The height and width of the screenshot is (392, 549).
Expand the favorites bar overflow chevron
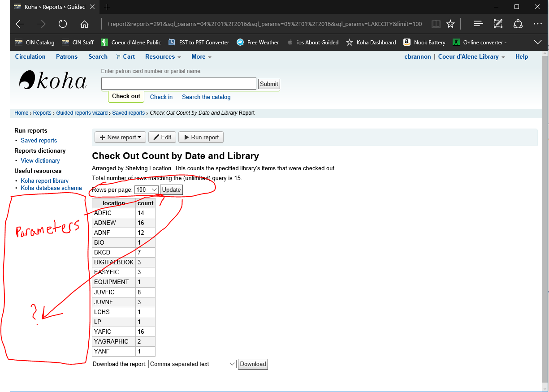tap(538, 42)
